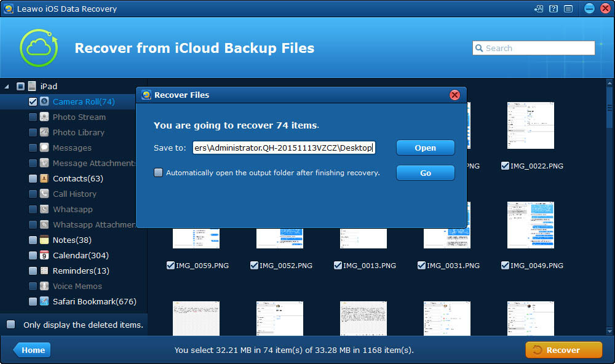Click the Safari Bookmark icon
The image size is (615, 364).
coord(44,301)
